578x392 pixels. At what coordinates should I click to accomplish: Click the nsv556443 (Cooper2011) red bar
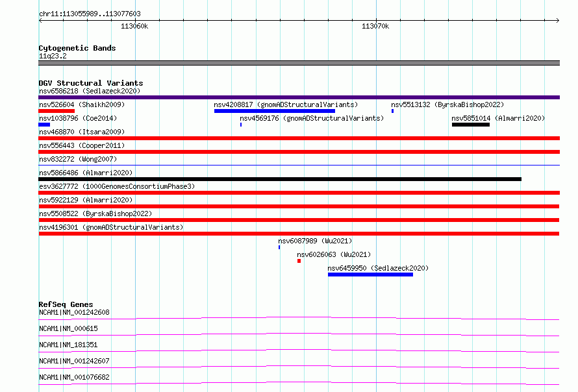click(x=299, y=152)
